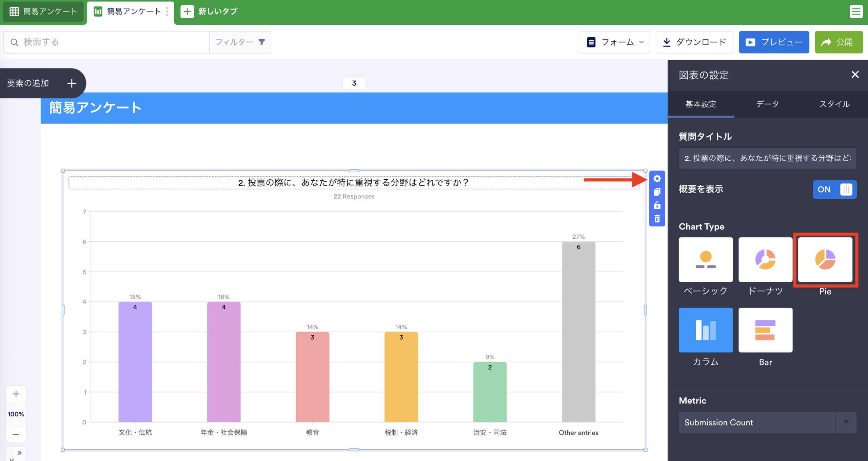Select the Pie chart type

pos(825,260)
